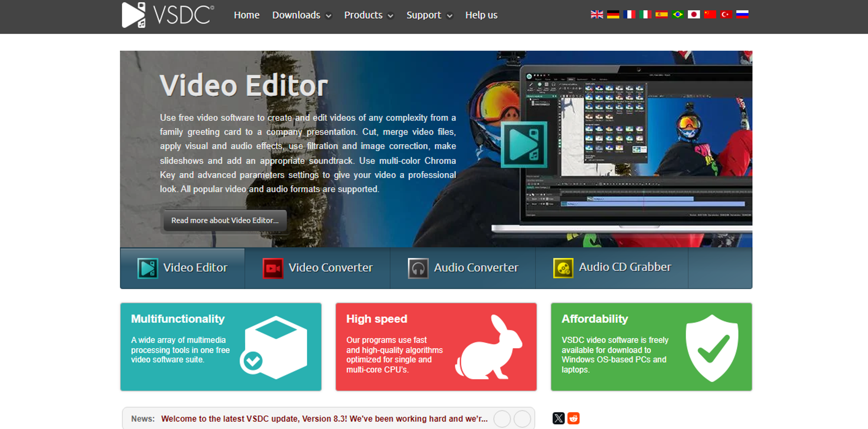
Task: Switch language to Japanese flag
Action: coord(694,14)
